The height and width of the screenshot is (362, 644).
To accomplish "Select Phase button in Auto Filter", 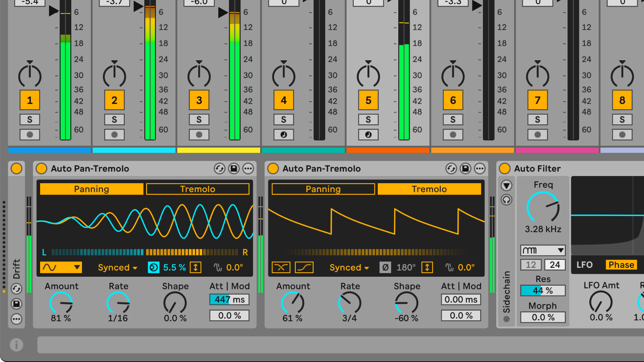I will pos(621,265).
